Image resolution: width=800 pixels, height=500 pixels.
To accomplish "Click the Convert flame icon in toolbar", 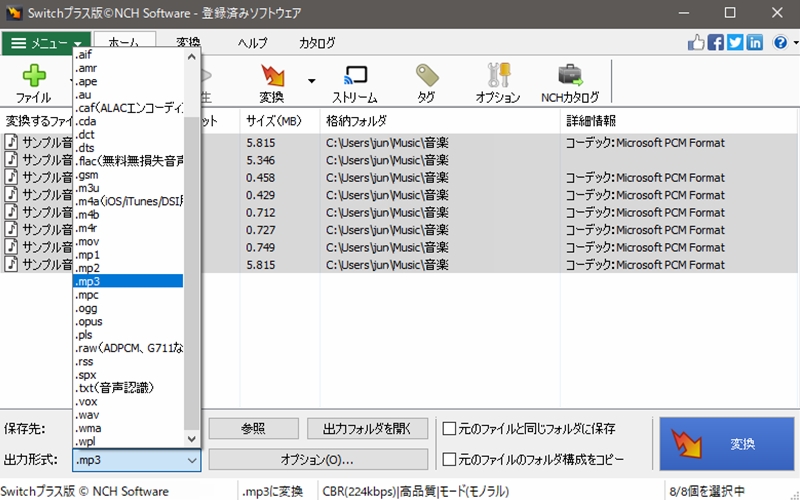I will click(x=272, y=76).
